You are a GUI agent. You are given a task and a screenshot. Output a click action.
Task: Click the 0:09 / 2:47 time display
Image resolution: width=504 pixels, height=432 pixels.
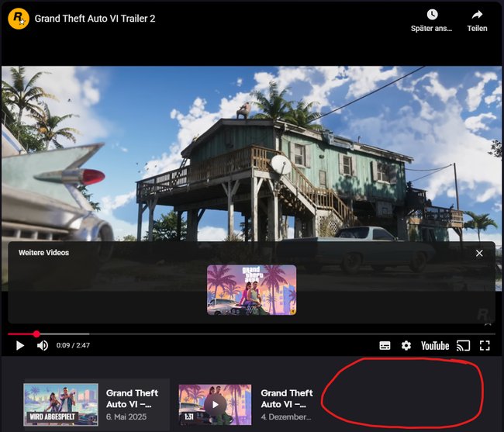click(73, 345)
